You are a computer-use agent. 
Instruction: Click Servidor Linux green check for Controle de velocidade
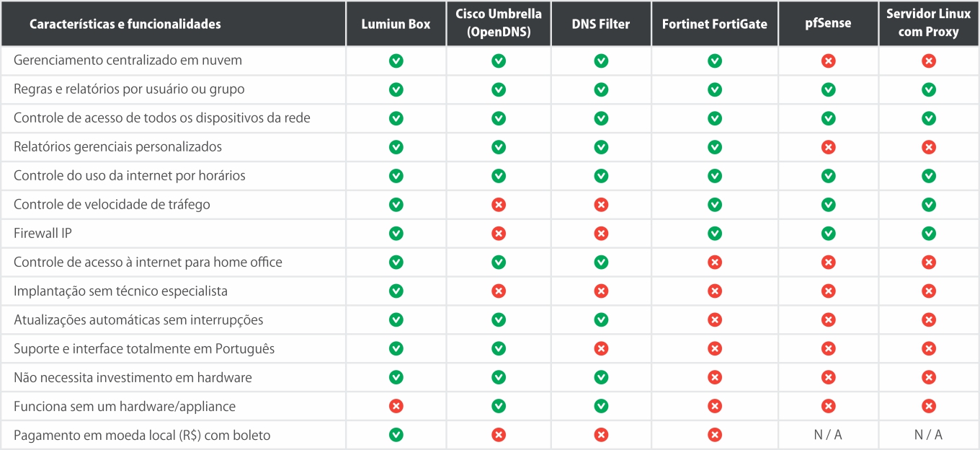(x=929, y=205)
